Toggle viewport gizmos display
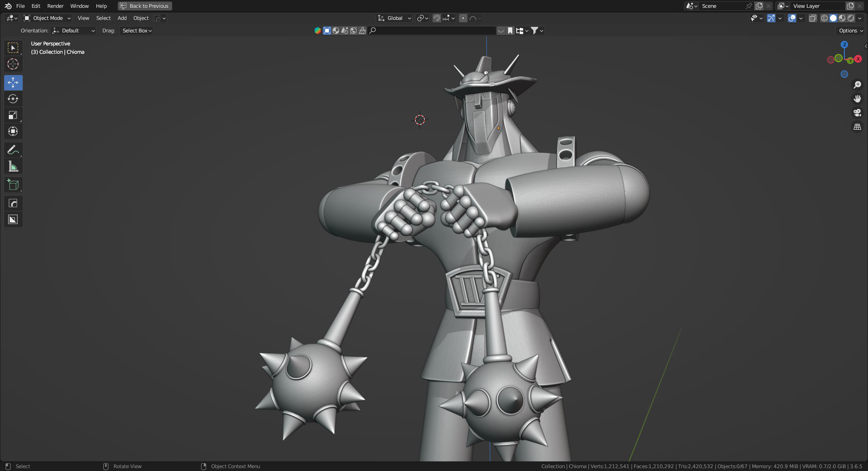This screenshot has height=471, width=868. (771, 18)
